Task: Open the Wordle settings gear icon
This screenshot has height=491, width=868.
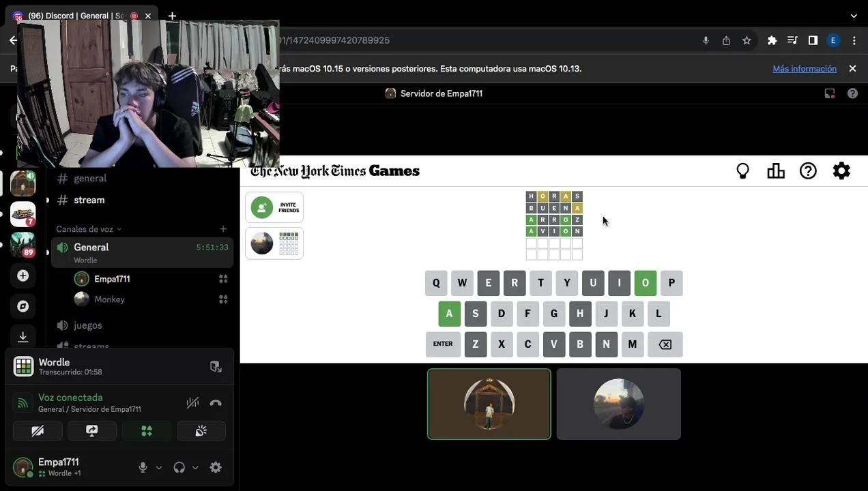Action: tap(841, 171)
